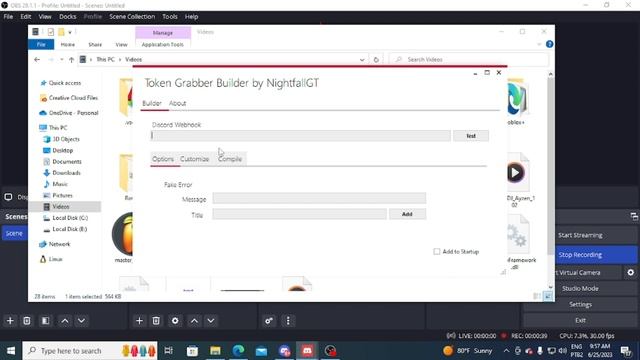
Task: Click Stop Recording in OBS
Action: (580, 255)
